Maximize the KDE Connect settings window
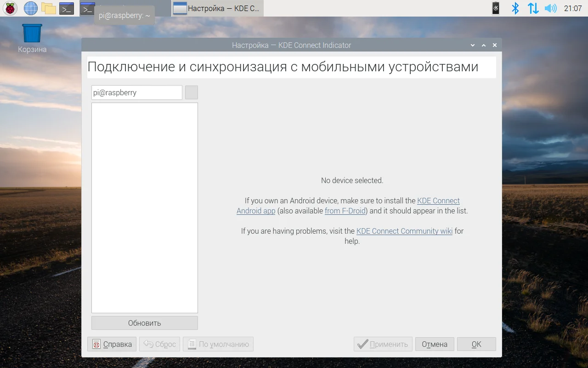The height and width of the screenshot is (368, 588). pyautogui.click(x=484, y=45)
